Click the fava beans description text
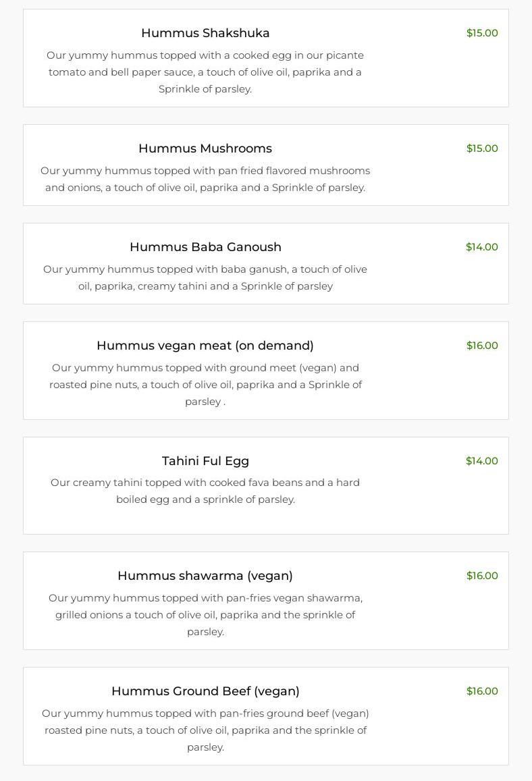Image resolution: width=532 pixels, height=781 pixels. tap(205, 491)
